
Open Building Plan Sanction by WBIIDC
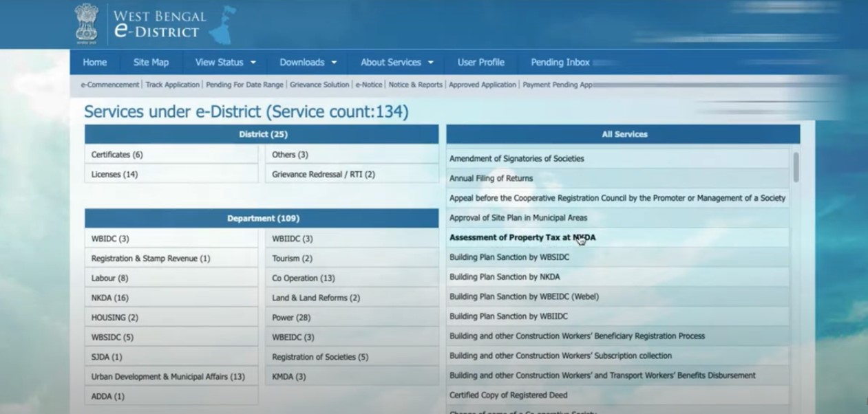[x=617, y=316]
